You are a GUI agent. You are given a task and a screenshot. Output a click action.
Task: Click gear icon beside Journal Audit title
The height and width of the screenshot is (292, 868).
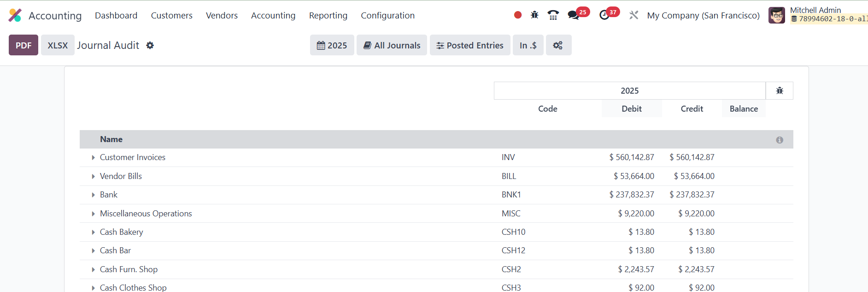click(x=150, y=45)
